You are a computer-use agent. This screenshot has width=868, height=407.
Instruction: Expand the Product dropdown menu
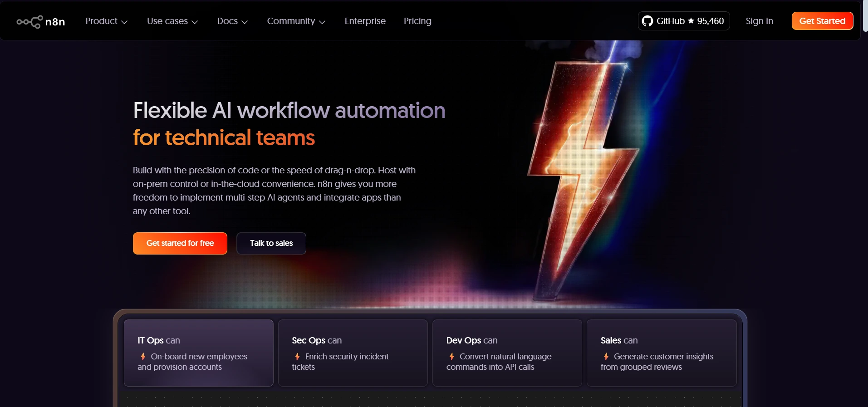coord(106,21)
